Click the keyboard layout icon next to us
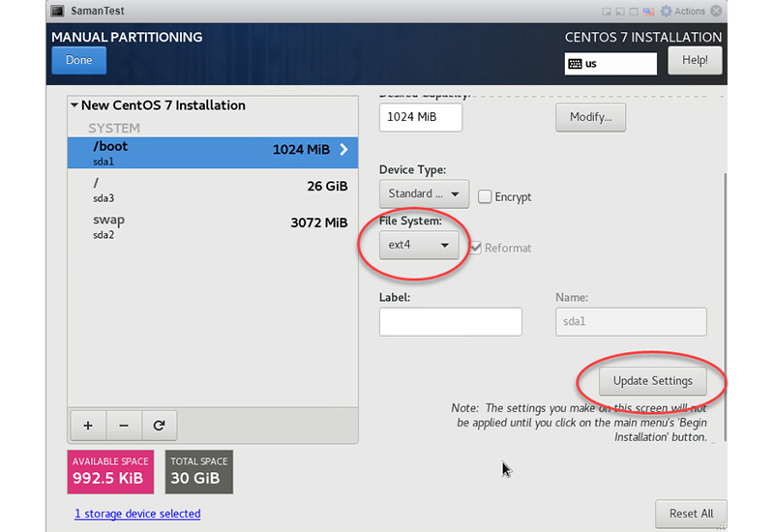This screenshot has height=532, width=774. (x=576, y=64)
